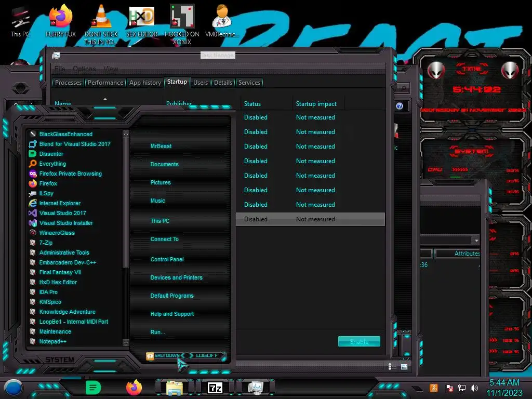This screenshot has height=399, width=532.
Task: Click the blue help question mark icon
Action: [400, 106]
